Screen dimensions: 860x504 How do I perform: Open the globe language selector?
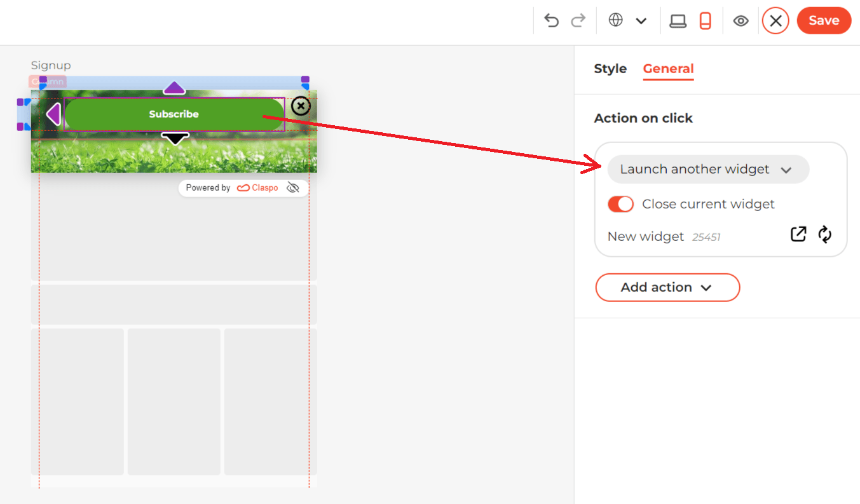615,20
